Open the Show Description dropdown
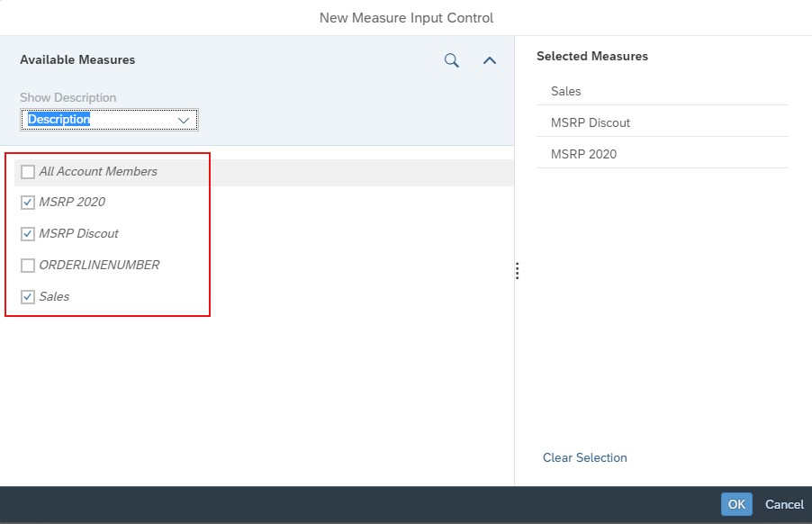The width and height of the screenshot is (812, 524). pyautogui.click(x=108, y=119)
